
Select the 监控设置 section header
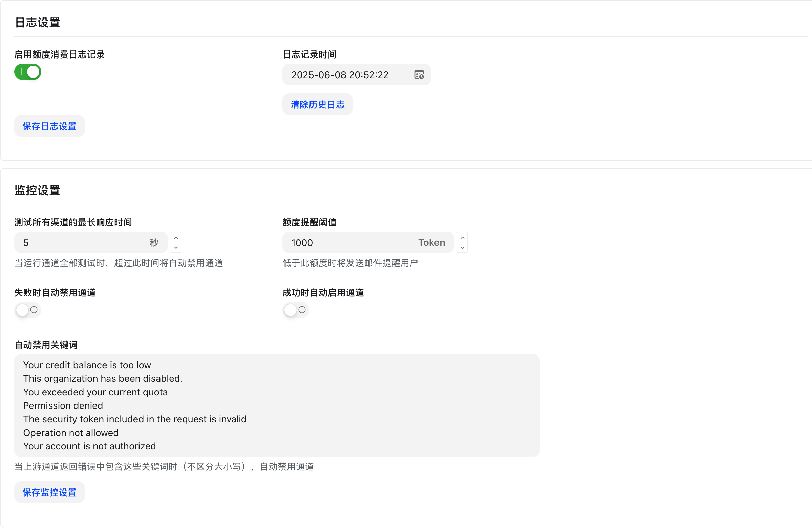(x=37, y=190)
